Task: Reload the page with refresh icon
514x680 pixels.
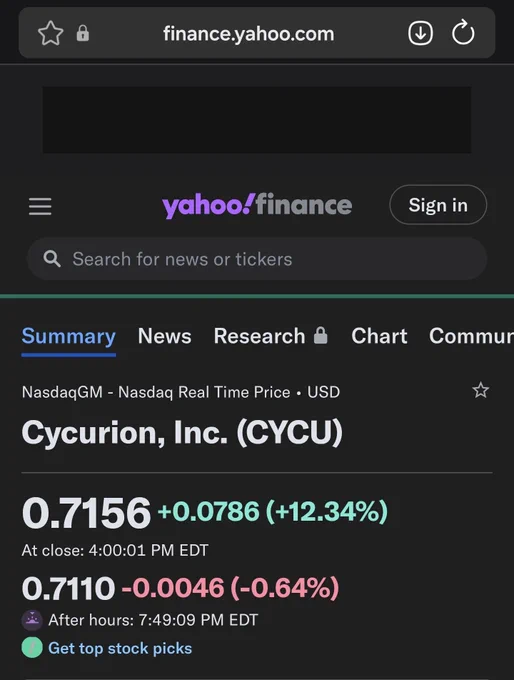Action: click(x=463, y=32)
